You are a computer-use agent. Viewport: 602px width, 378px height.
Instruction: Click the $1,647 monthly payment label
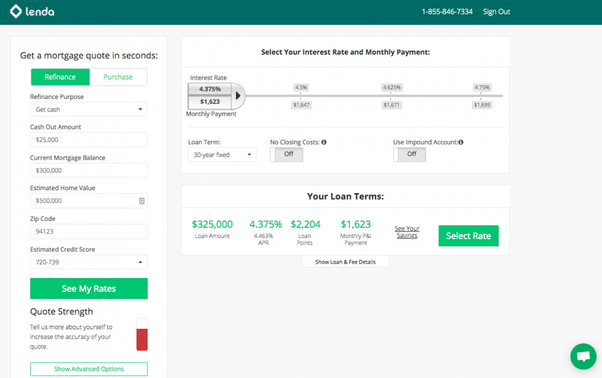pyautogui.click(x=301, y=105)
